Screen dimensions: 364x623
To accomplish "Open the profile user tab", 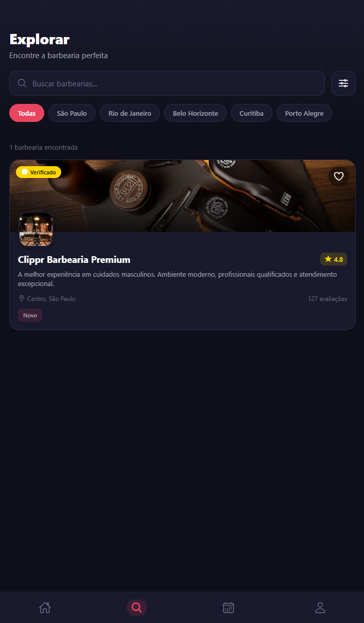I will point(320,608).
